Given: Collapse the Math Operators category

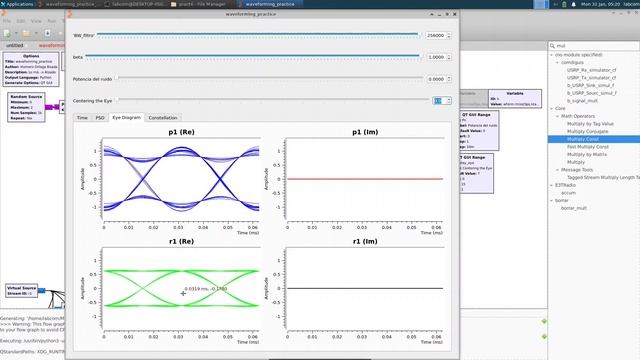Looking at the screenshot, I should 557,116.
